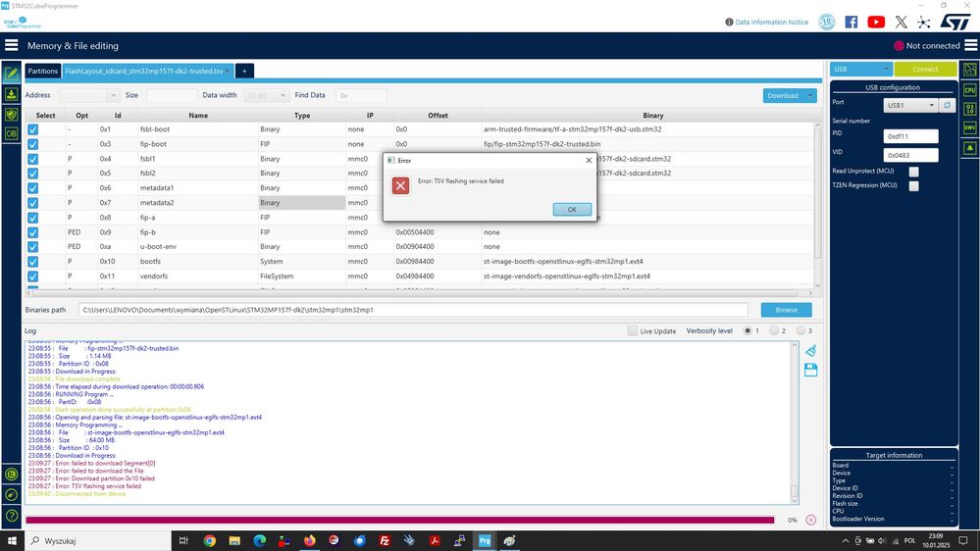This screenshot has height=551, width=980.
Task: Enable TZEN Regression (MCU) checkbox
Action: (x=913, y=185)
